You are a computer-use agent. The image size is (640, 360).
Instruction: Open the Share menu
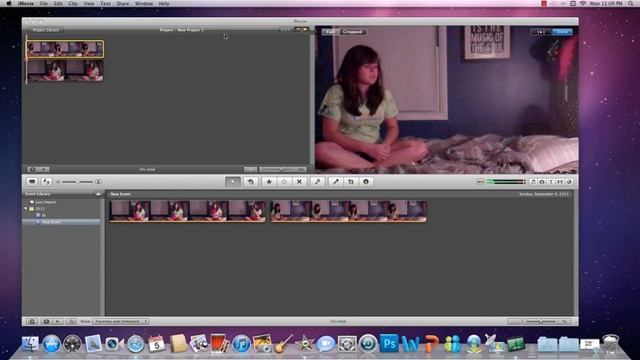122,3
